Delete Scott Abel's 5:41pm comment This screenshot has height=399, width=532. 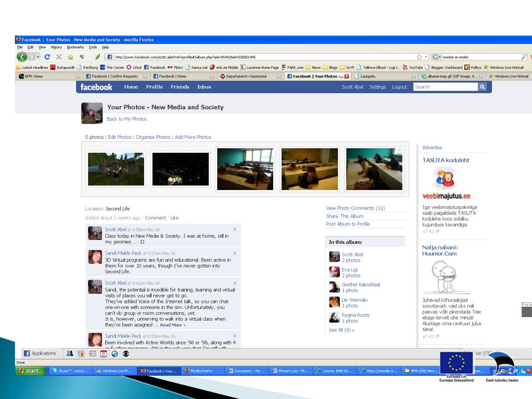(235, 283)
